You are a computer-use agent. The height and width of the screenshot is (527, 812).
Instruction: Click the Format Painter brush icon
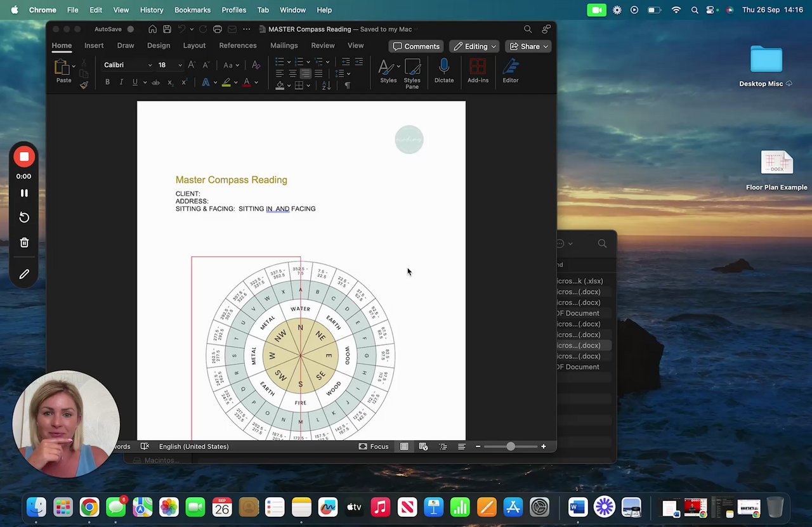[84, 84]
